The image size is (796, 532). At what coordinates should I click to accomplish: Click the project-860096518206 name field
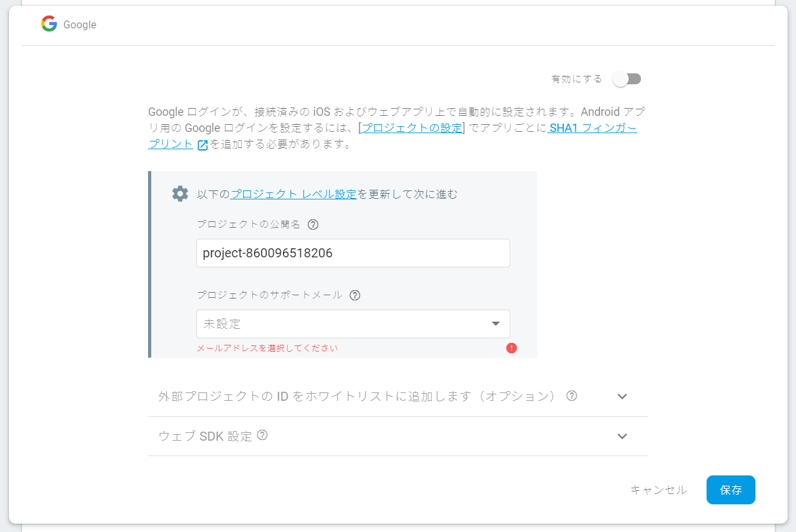click(x=353, y=253)
